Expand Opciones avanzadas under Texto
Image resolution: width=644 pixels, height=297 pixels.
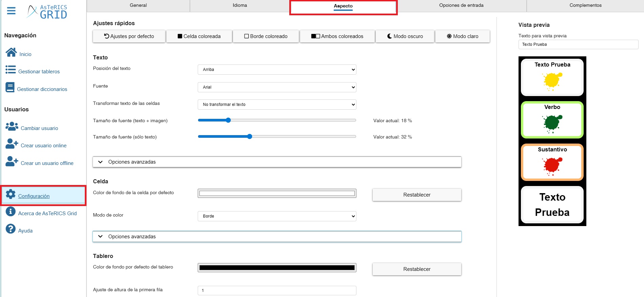[277, 162]
